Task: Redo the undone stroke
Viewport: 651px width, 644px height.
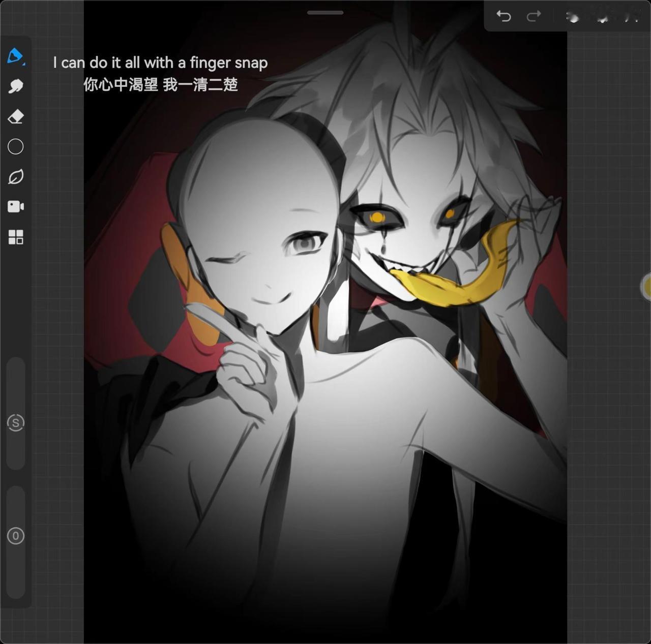Action: point(534,16)
